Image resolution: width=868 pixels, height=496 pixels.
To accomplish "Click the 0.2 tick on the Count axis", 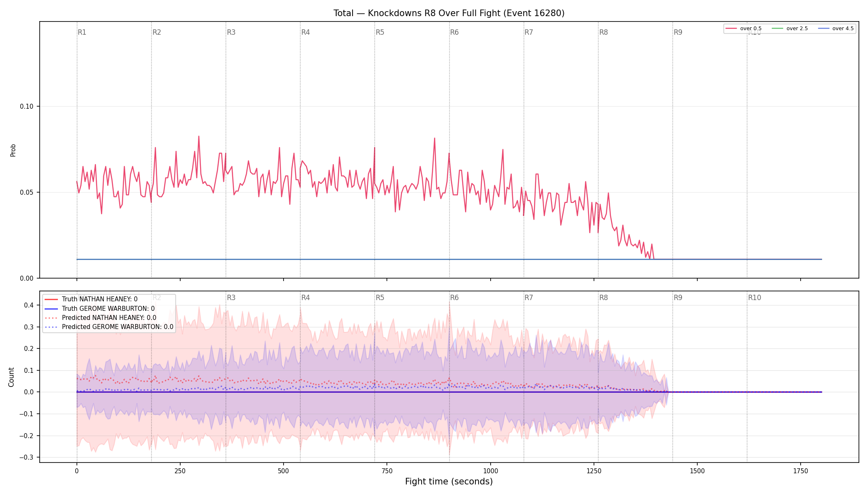I will (29, 349).
